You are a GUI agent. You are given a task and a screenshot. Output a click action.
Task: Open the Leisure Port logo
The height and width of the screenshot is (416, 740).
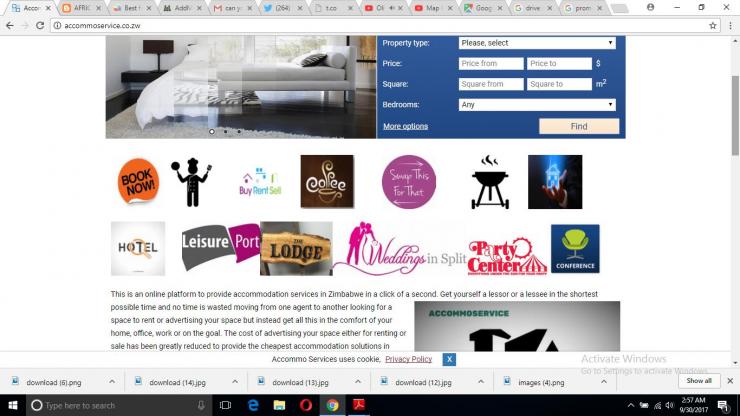[x=221, y=247]
